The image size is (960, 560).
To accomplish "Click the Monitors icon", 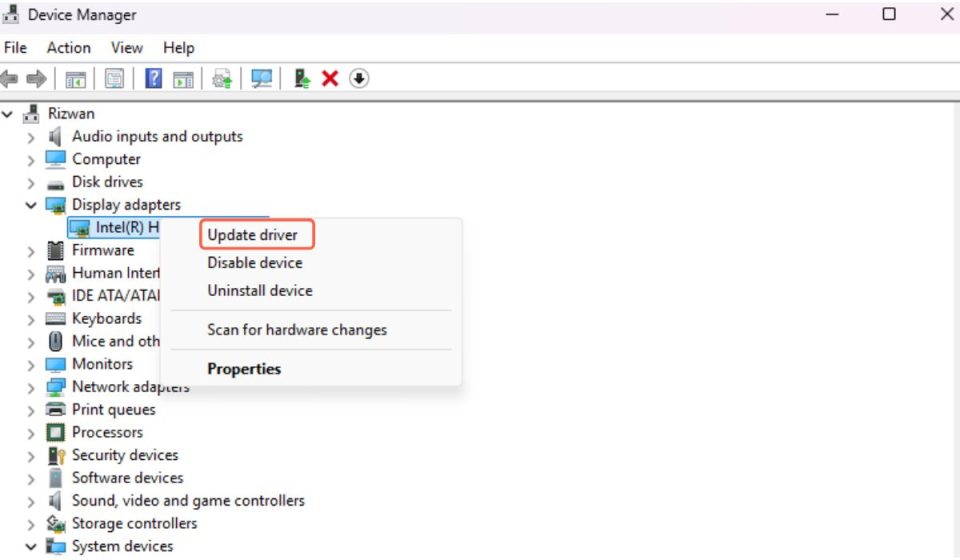I will (55, 365).
